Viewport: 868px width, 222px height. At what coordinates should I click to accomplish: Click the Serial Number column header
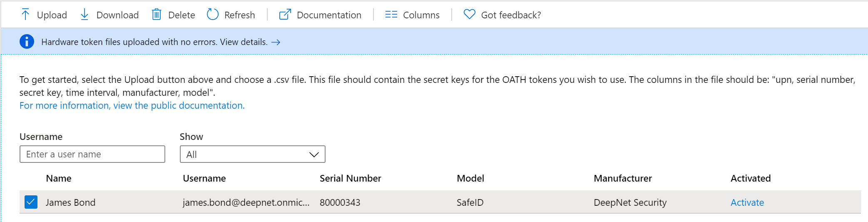click(x=350, y=179)
